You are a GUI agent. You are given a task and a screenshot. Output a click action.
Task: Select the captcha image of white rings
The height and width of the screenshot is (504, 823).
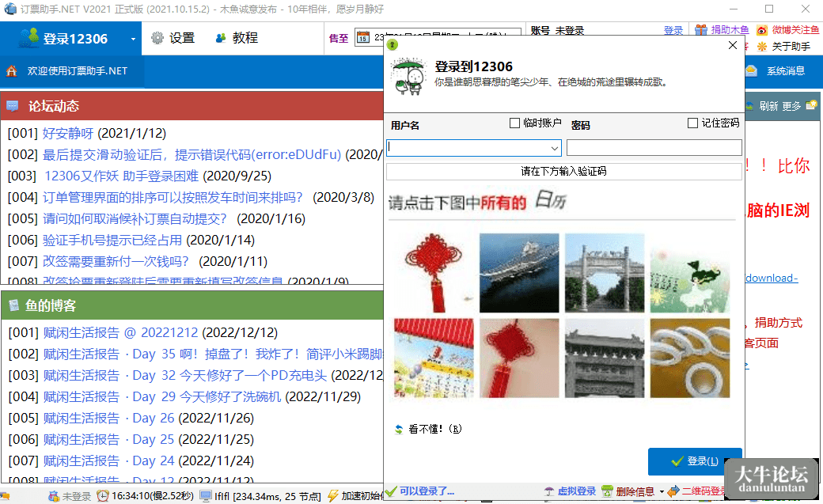pos(690,358)
